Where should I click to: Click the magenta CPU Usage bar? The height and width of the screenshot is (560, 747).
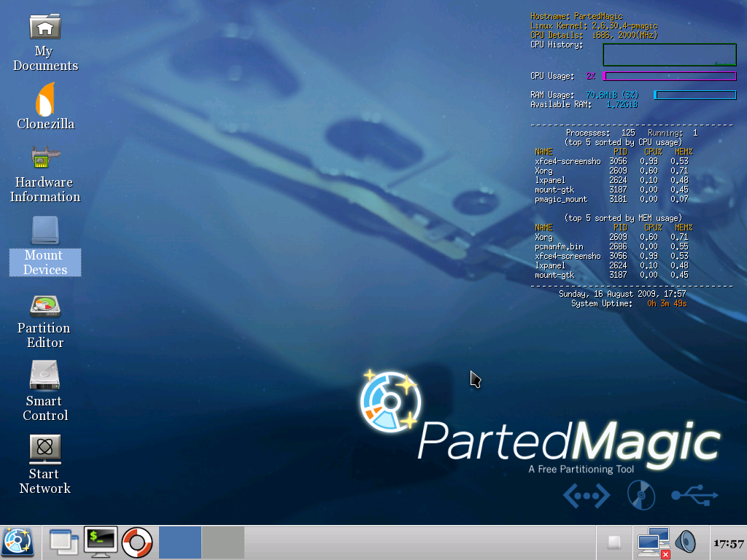[x=670, y=76]
